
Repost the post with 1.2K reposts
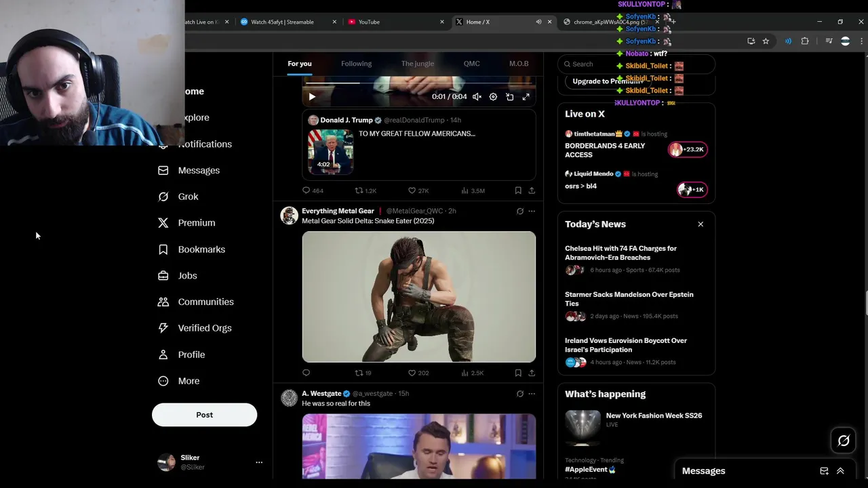(x=366, y=190)
